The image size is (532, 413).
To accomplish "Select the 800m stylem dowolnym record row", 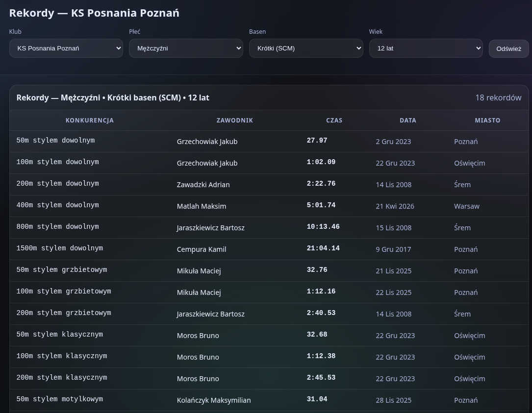I will 269,227.
